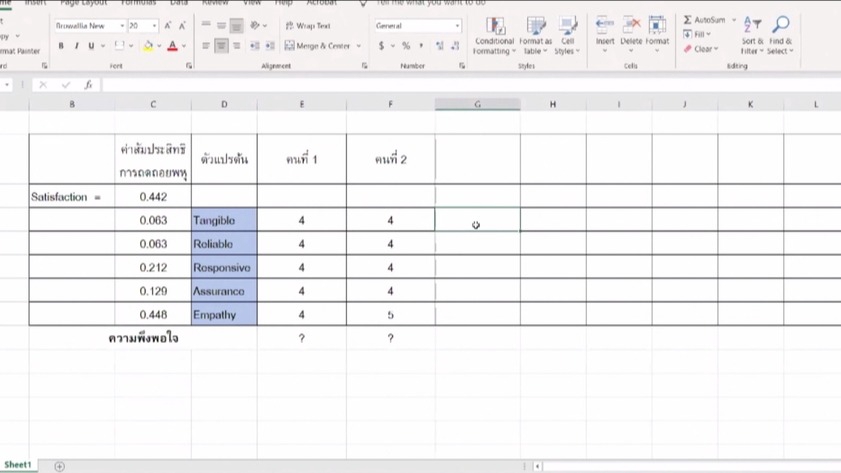Apply cell borders icon
This screenshot has width=841, height=473.
point(119,46)
